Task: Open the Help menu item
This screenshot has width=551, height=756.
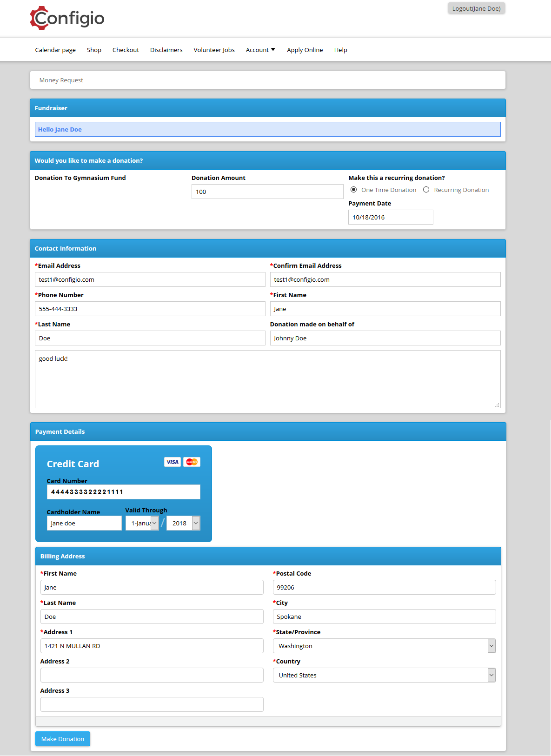Action: 340,50
